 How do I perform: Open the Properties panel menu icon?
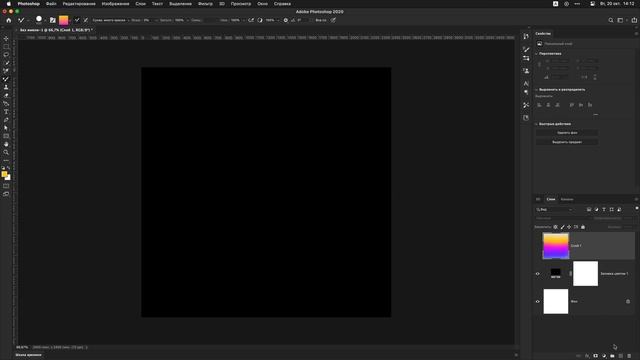click(636, 33)
